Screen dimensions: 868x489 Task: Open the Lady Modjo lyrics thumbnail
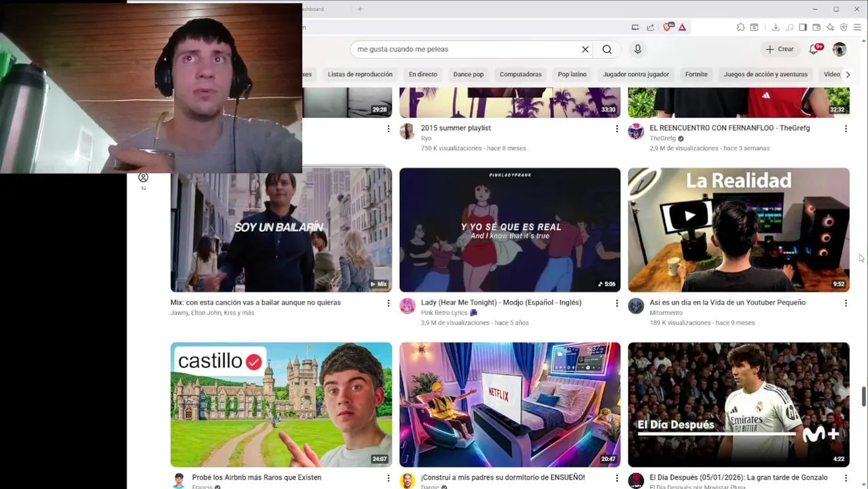pos(510,230)
